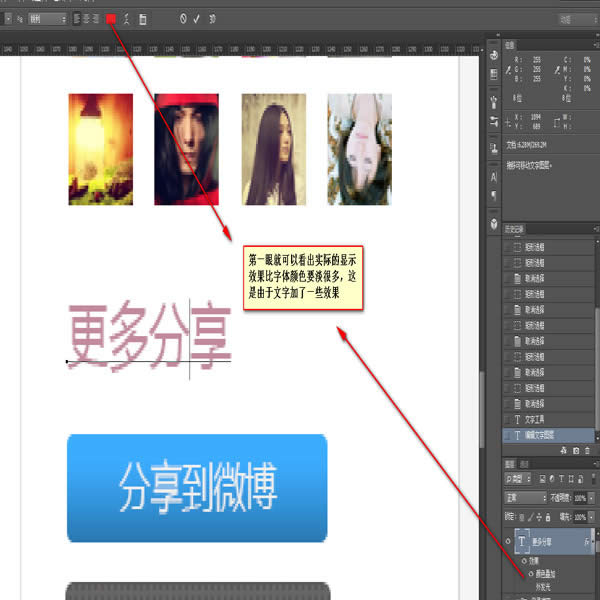Open the font size dropdown arrow

tap(8, 19)
